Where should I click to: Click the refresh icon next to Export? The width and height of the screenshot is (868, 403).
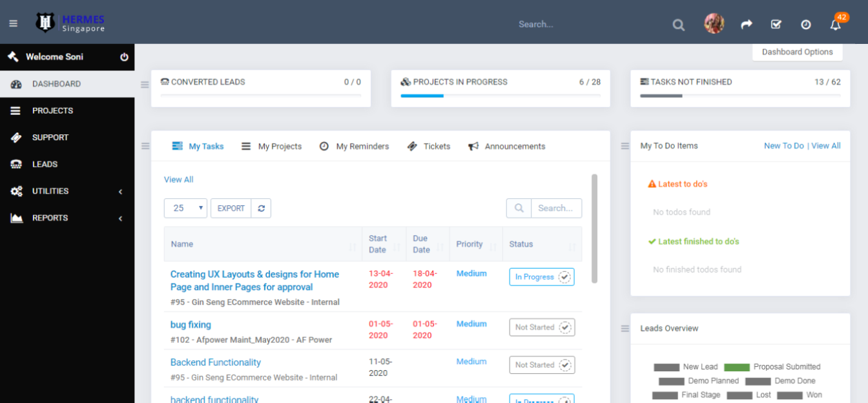261,208
